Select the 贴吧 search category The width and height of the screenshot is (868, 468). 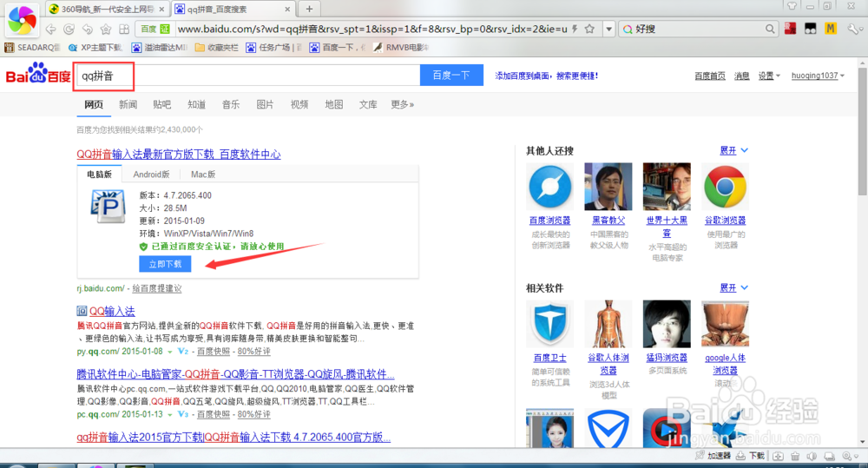[162, 104]
